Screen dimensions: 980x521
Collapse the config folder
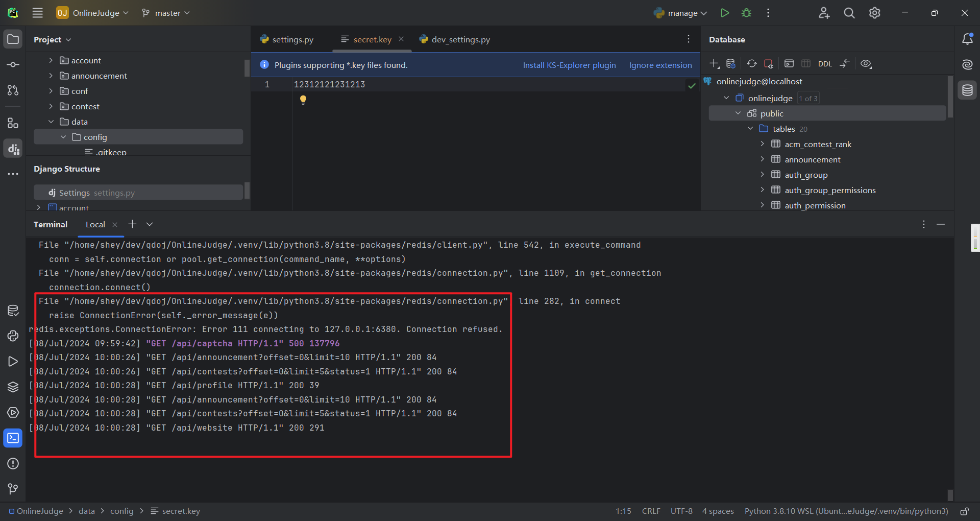(x=63, y=137)
